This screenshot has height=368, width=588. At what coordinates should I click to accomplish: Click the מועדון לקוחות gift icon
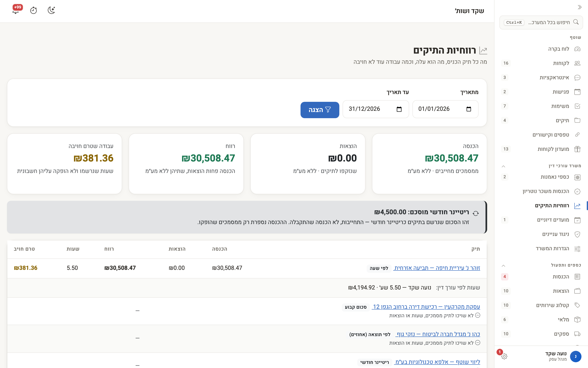(577, 149)
